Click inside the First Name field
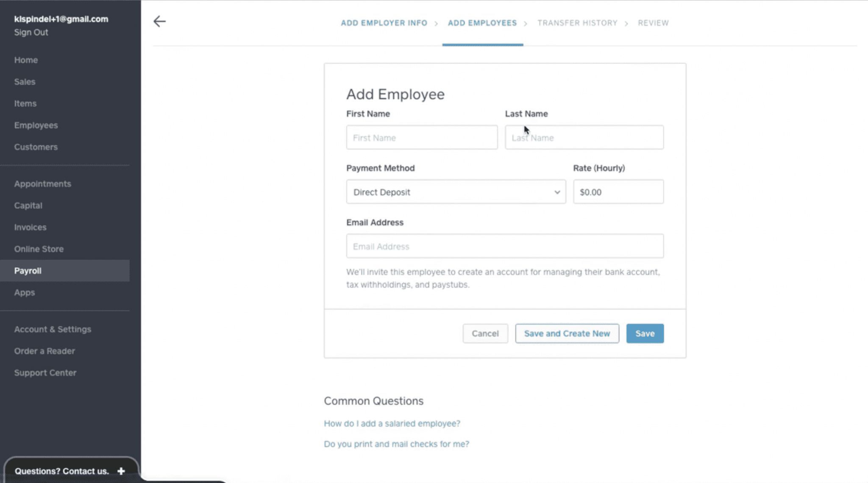The width and height of the screenshot is (868, 483). coord(421,137)
